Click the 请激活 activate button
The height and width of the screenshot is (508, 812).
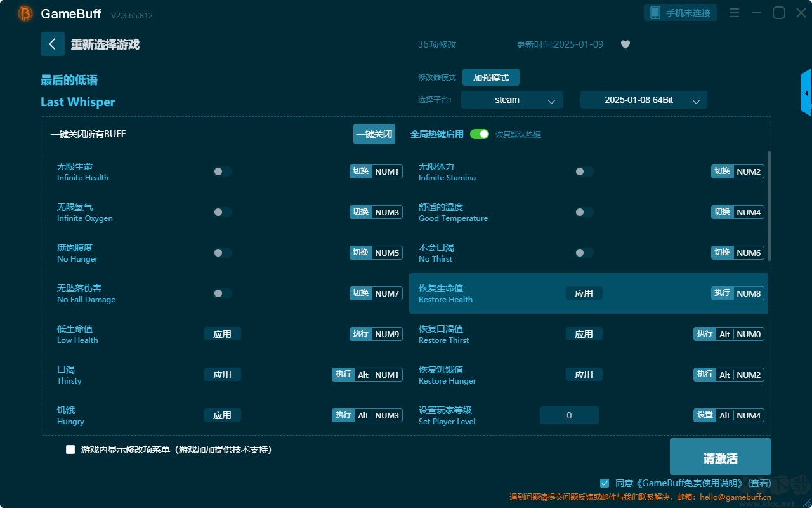pos(721,457)
